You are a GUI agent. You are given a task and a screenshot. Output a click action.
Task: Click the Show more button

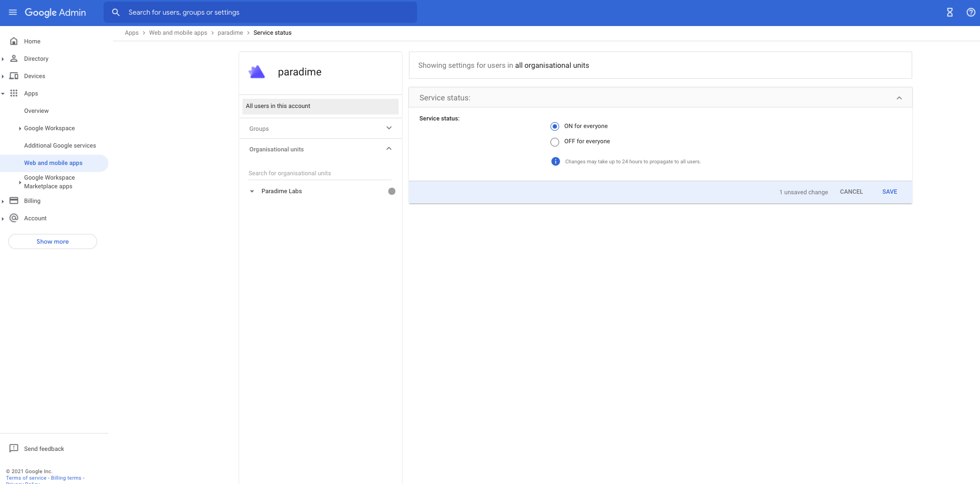pos(53,241)
